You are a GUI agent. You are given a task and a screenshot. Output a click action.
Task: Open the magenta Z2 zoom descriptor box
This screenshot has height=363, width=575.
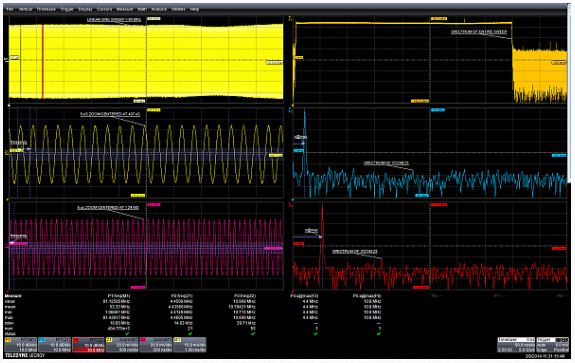(156, 344)
